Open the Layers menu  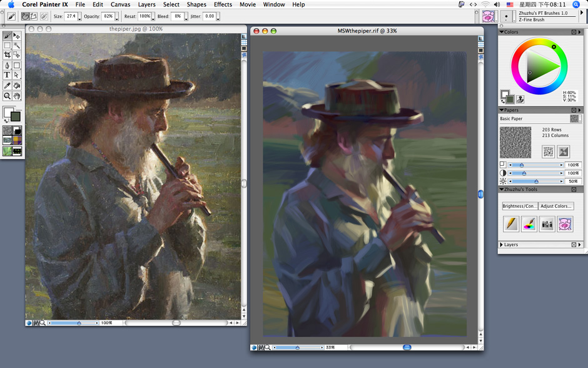pos(146,4)
